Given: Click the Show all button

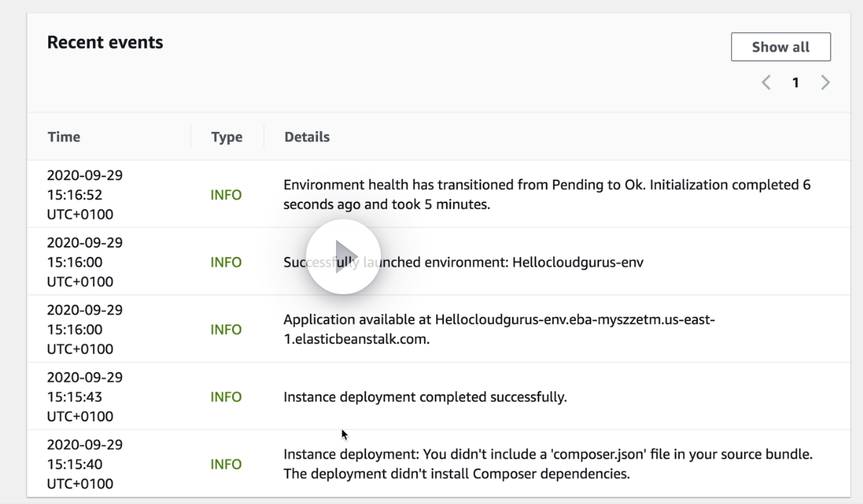Looking at the screenshot, I should point(780,48).
